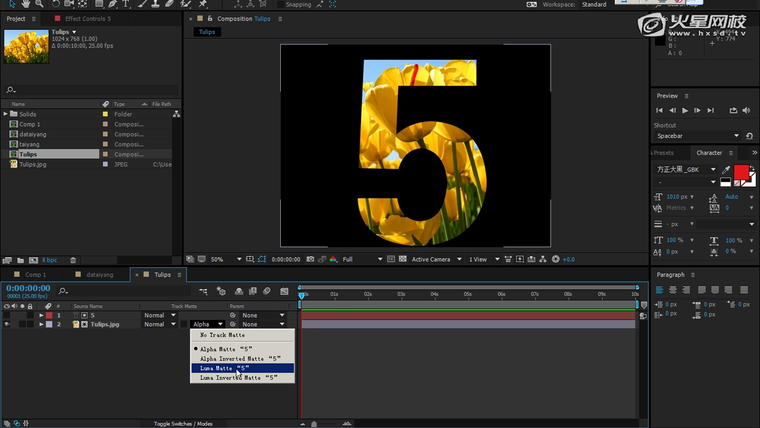Select the Hand tool
This screenshot has height=428, width=760.
tap(23, 4)
